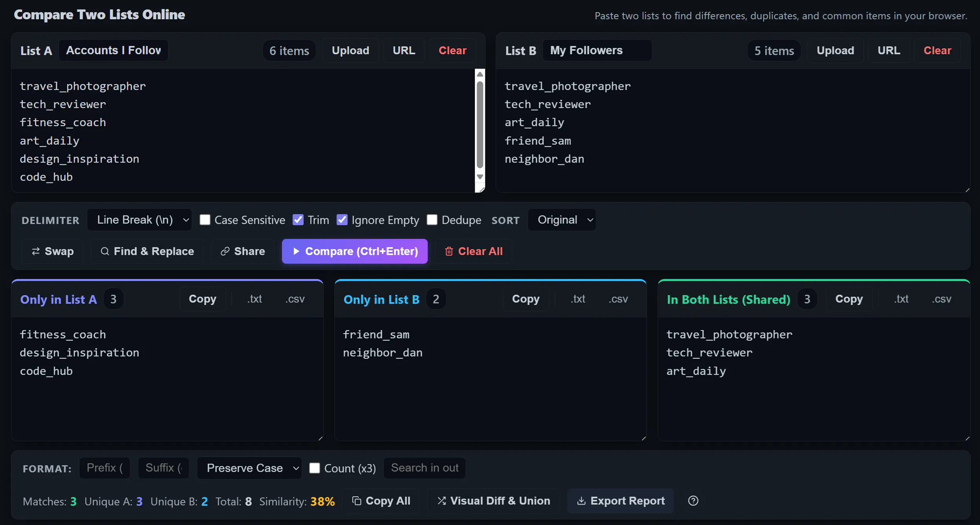Copy the In Both Lists results

849,299
